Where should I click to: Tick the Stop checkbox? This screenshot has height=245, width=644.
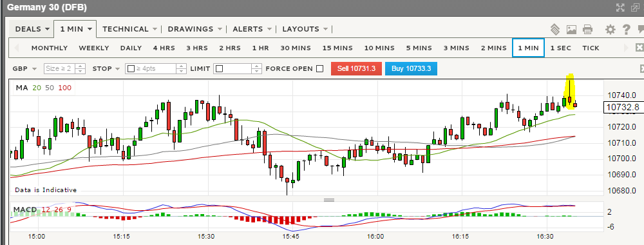click(131, 68)
